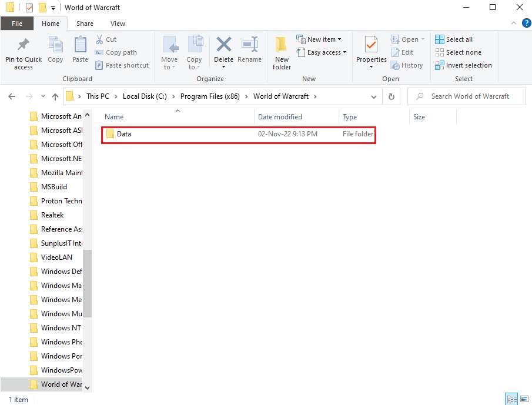The width and height of the screenshot is (532, 405).
Task: Select Reference Assemblies folder in sidebar
Action: point(56,229)
